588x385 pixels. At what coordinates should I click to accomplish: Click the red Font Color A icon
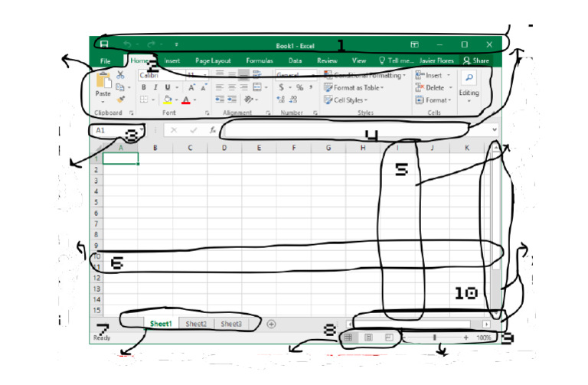point(186,100)
